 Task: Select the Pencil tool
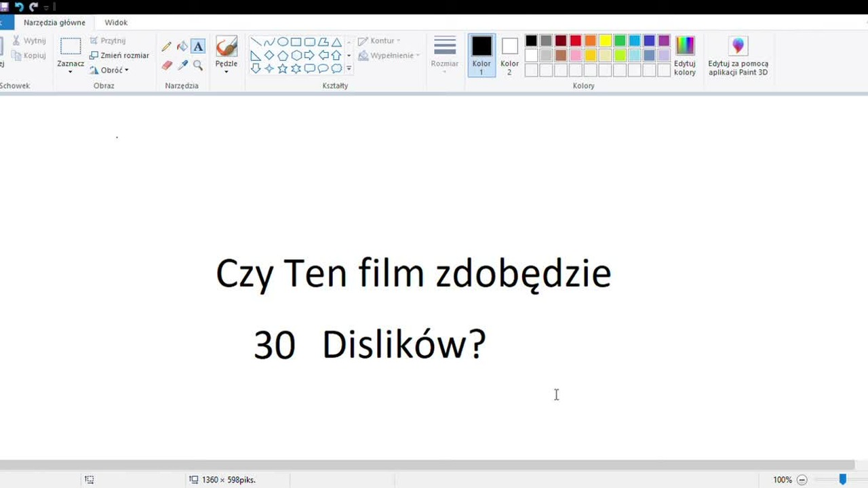pyautogui.click(x=167, y=47)
